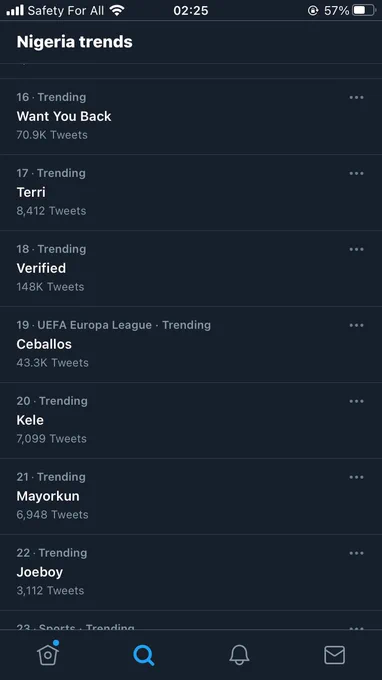Viewport: 382px width, 680px height.
Task: Open Messages envelope icon
Action: point(334,655)
